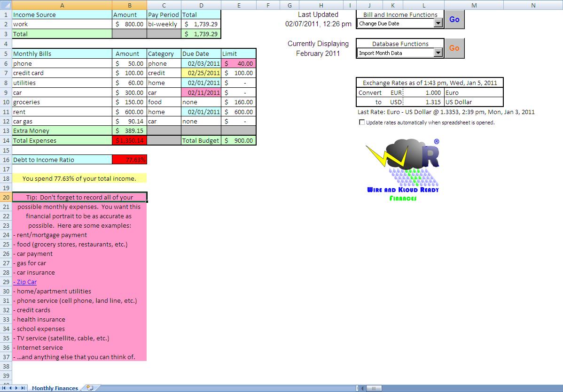This screenshot has height=392, width=563.
Task: Click the next sheet navigation arrow
Action: [17, 388]
